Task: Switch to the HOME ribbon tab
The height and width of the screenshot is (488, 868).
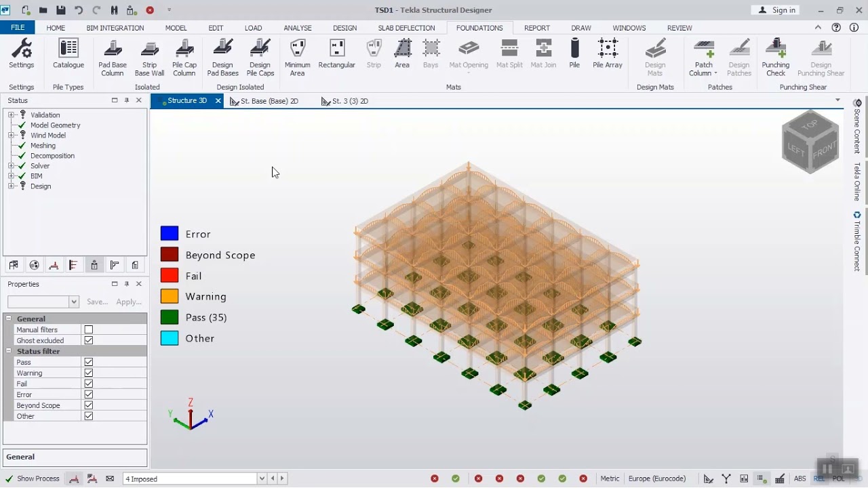Action: click(56, 28)
